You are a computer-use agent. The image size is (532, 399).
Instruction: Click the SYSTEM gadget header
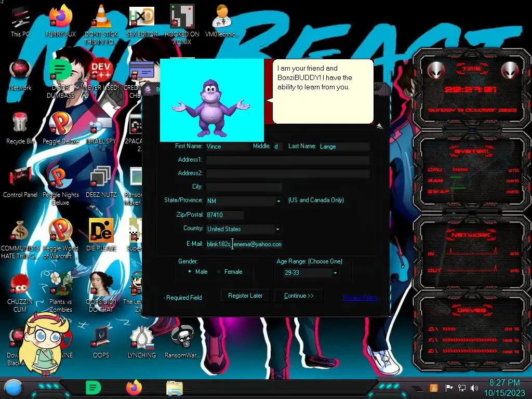[472, 151]
